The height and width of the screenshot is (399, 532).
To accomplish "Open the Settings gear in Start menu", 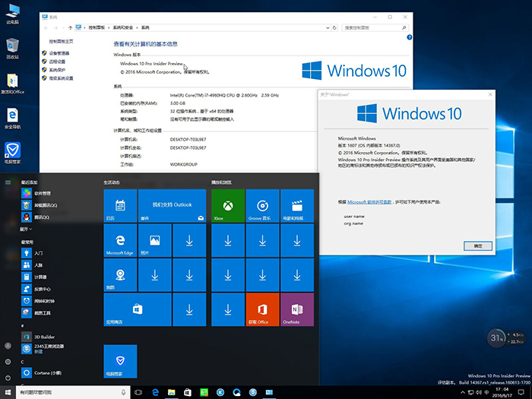I will click(x=8, y=363).
